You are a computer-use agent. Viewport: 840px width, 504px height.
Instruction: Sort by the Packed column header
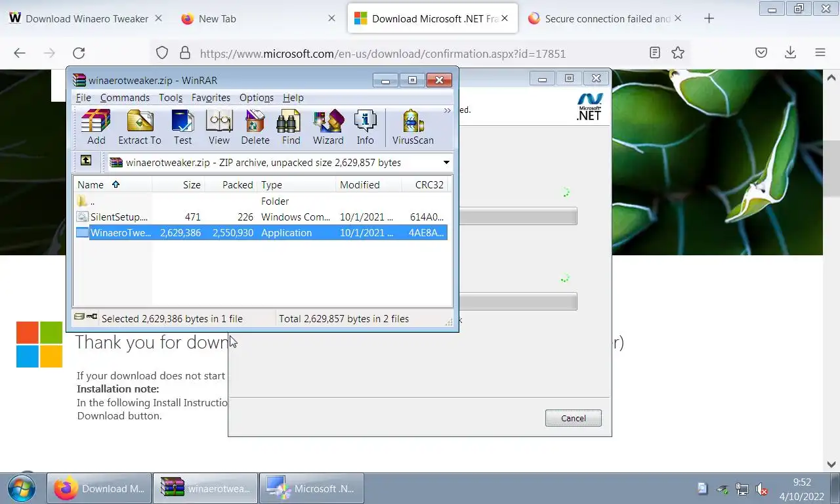pyautogui.click(x=230, y=184)
